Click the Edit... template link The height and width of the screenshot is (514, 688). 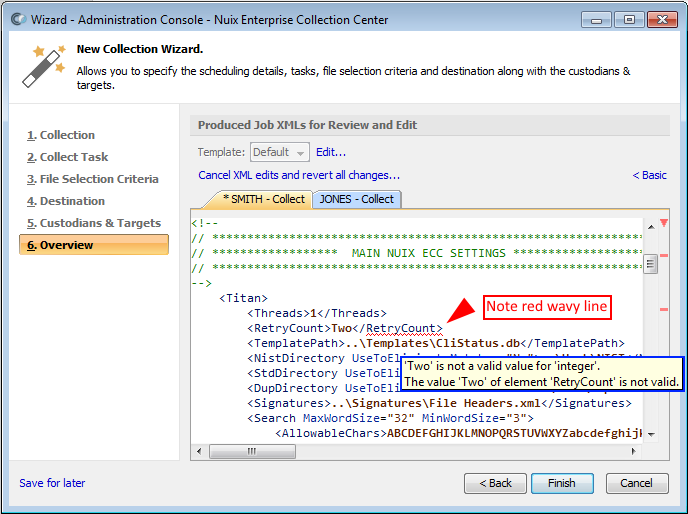331,152
